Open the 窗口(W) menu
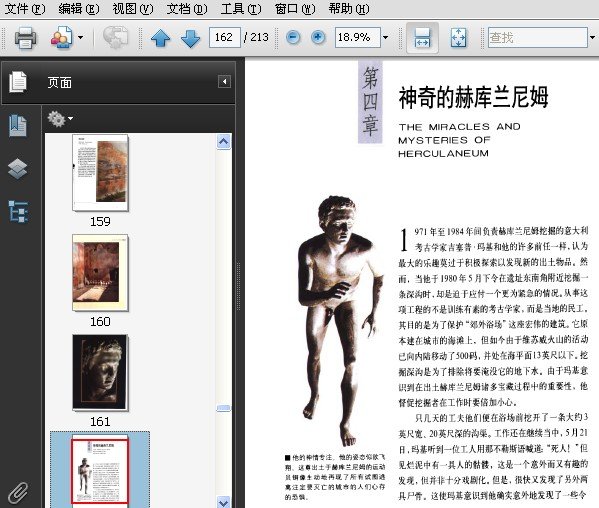The image size is (599, 508). (295, 8)
